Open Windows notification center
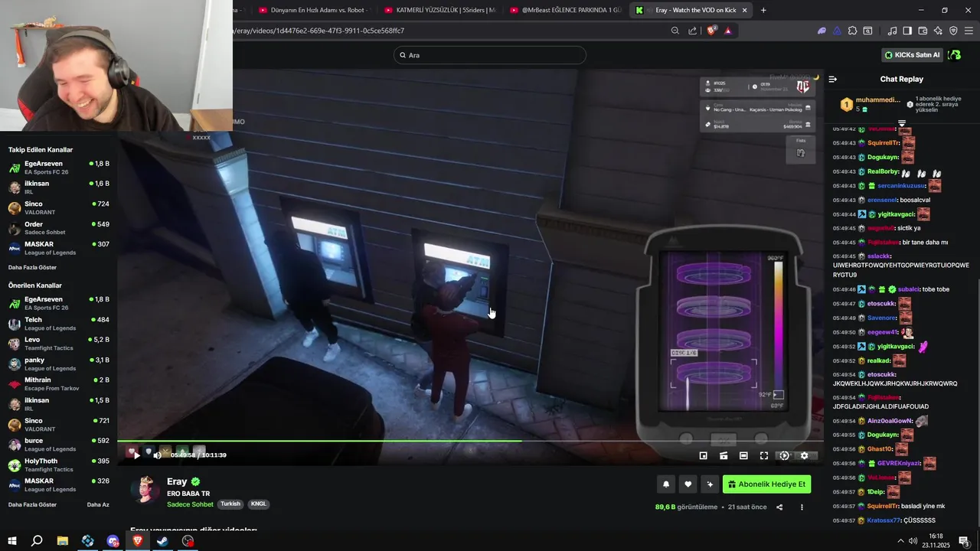The height and width of the screenshot is (551, 980). click(x=965, y=541)
